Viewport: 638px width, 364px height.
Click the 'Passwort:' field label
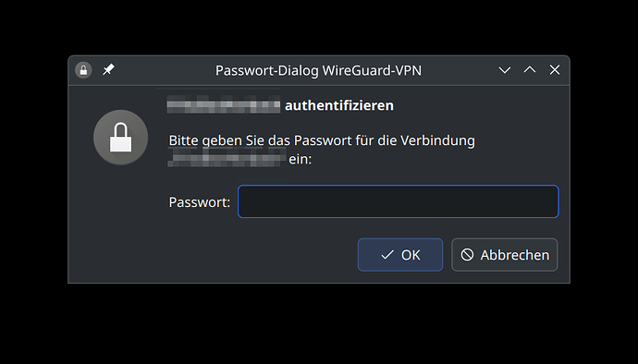click(x=200, y=202)
